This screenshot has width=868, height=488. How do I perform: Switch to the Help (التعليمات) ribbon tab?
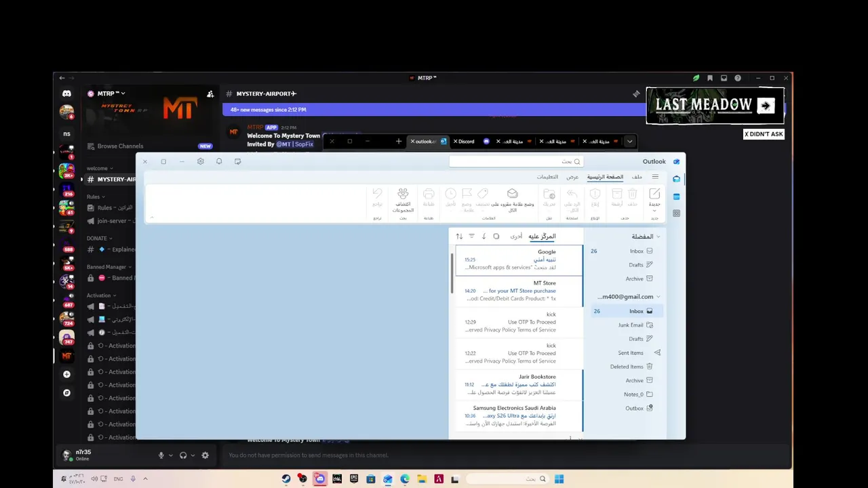coord(547,177)
